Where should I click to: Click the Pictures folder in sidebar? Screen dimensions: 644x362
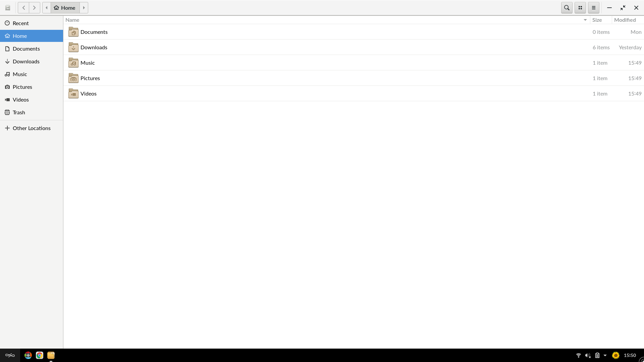(32, 86)
